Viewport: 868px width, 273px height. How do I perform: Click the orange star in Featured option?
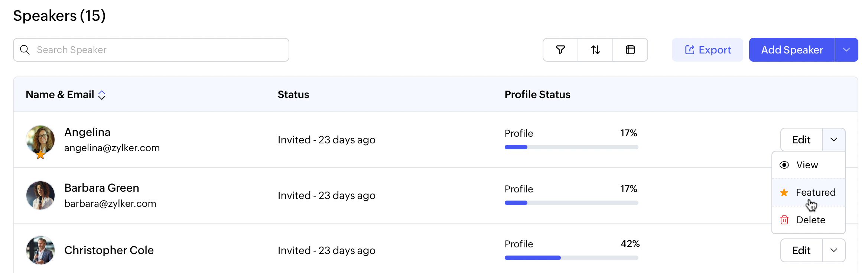point(784,192)
